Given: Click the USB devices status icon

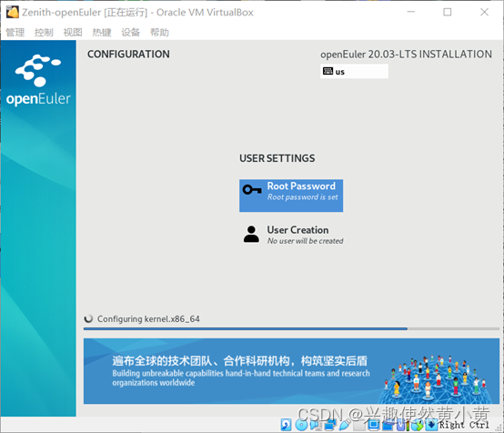Looking at the screenshot, I should (345, 425).
